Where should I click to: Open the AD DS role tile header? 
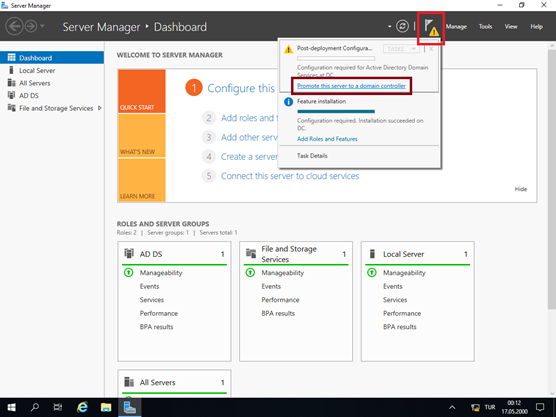pos(174,254)
